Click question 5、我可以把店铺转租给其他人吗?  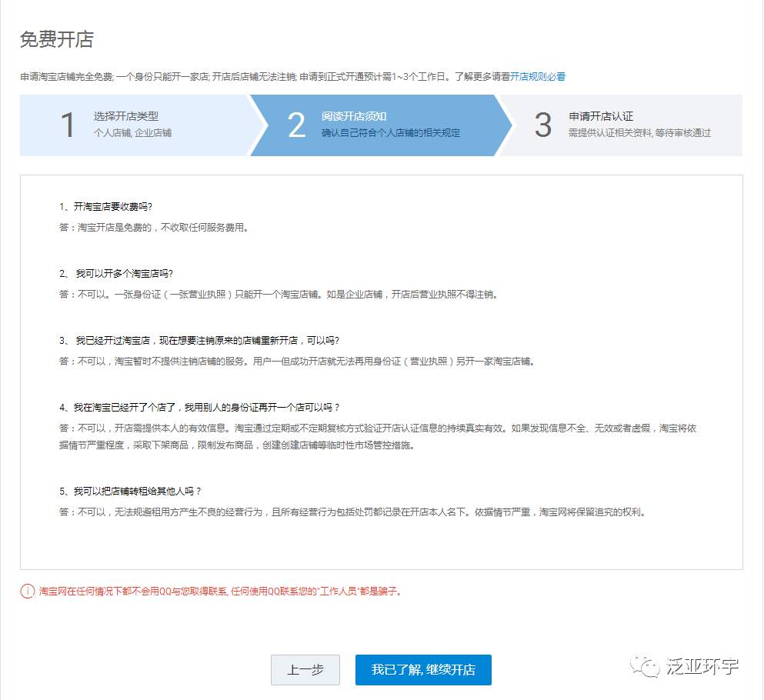click(x=130, y=491)
